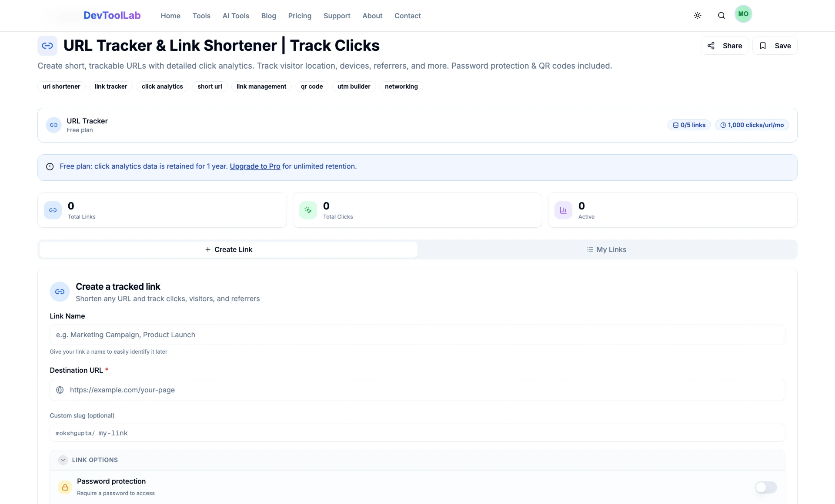The image size is (835, 504).
Task: Open the MO user avatar menu
Action: 743,14
